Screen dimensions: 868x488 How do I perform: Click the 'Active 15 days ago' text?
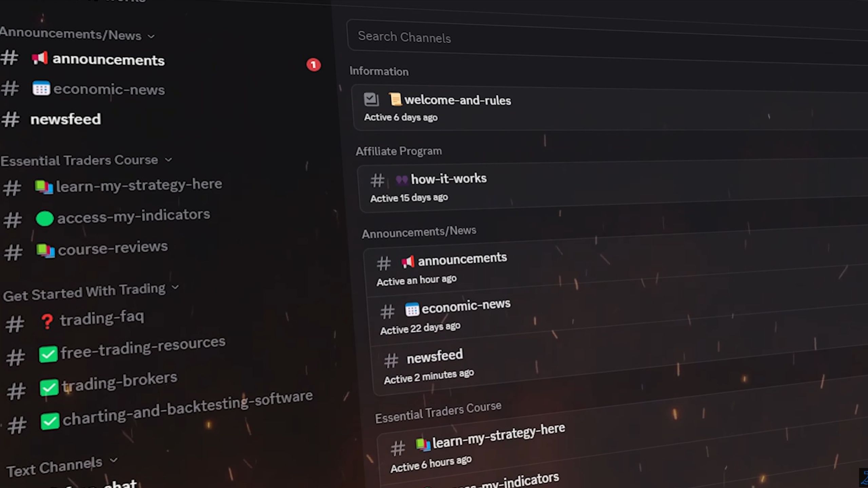click(409, 198)
